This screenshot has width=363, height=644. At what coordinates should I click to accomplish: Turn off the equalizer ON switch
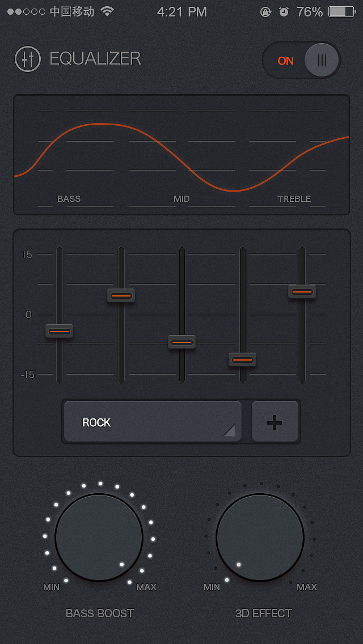tap(301, 60)
